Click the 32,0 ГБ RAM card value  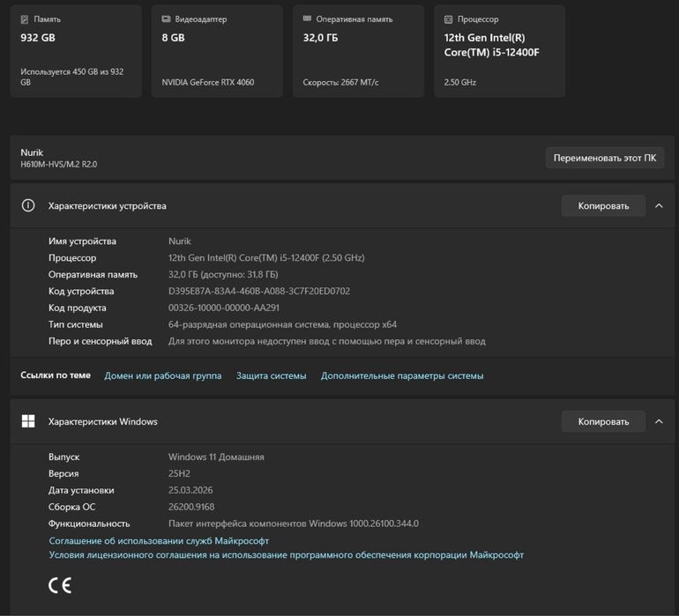[320, 38]
